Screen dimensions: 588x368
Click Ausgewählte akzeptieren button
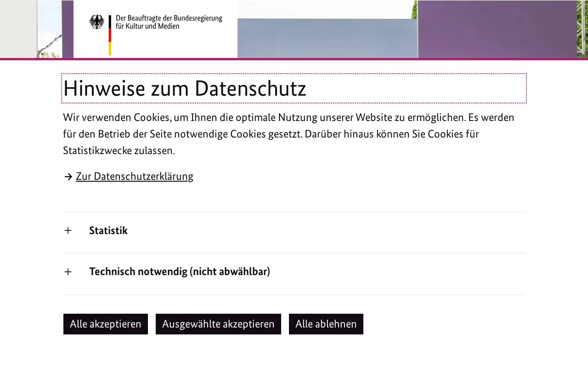pyautogui.click(x=218, y=324)
